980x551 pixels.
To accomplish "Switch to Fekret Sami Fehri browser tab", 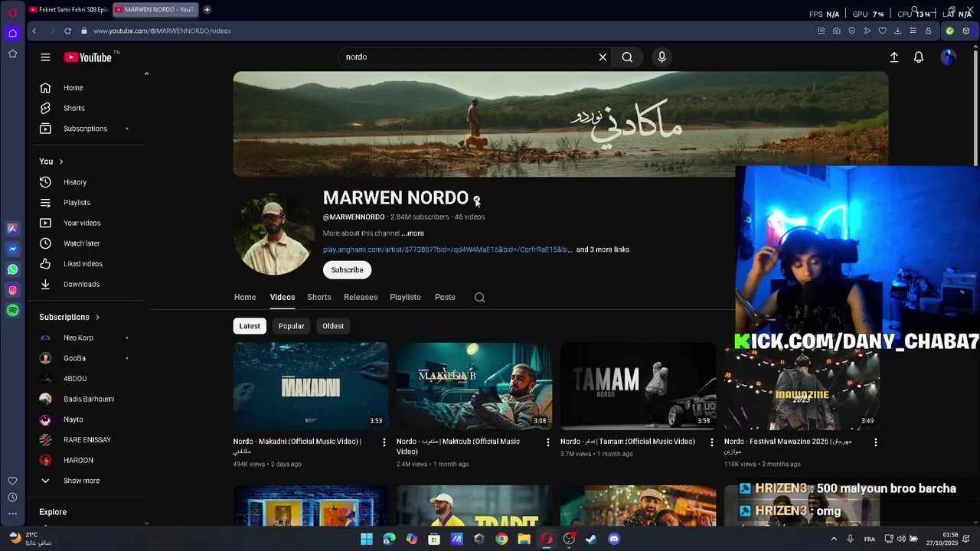I will coord(68,10).
